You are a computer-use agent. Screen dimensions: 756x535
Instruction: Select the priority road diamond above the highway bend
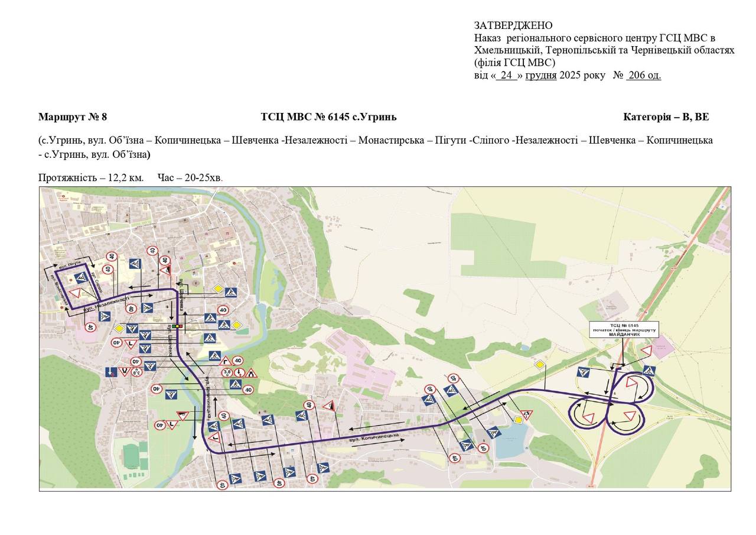tap(539, 365)
